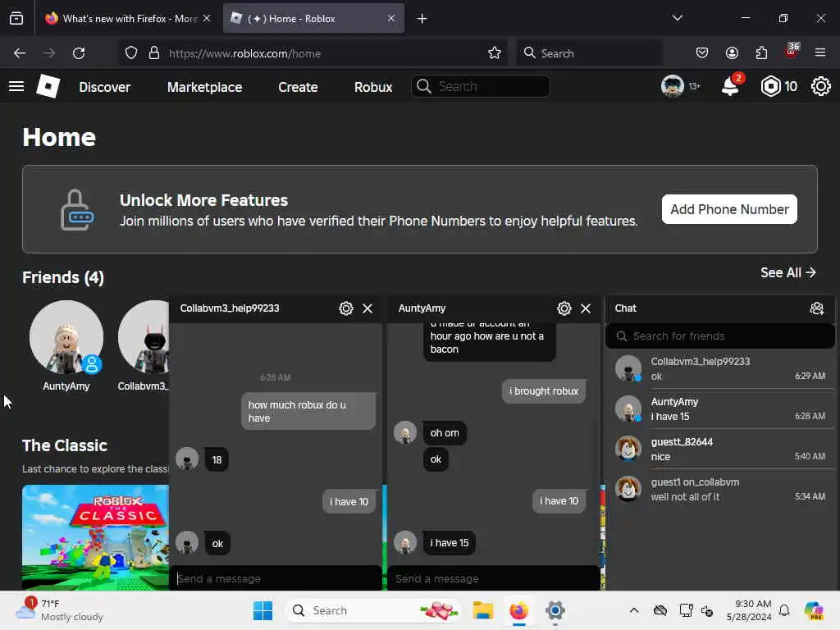Click the Firefox search box

[x=589, y=53]
